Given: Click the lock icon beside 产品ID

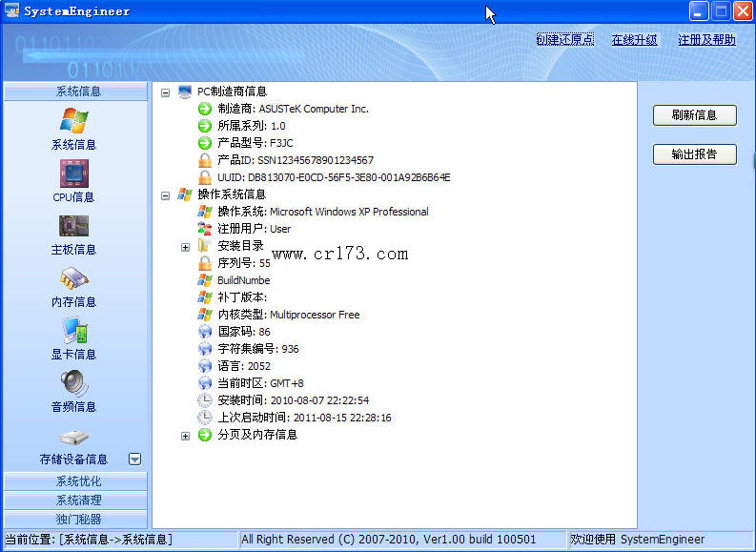Looking at the screenshot, I should click(x=204, y=160).
